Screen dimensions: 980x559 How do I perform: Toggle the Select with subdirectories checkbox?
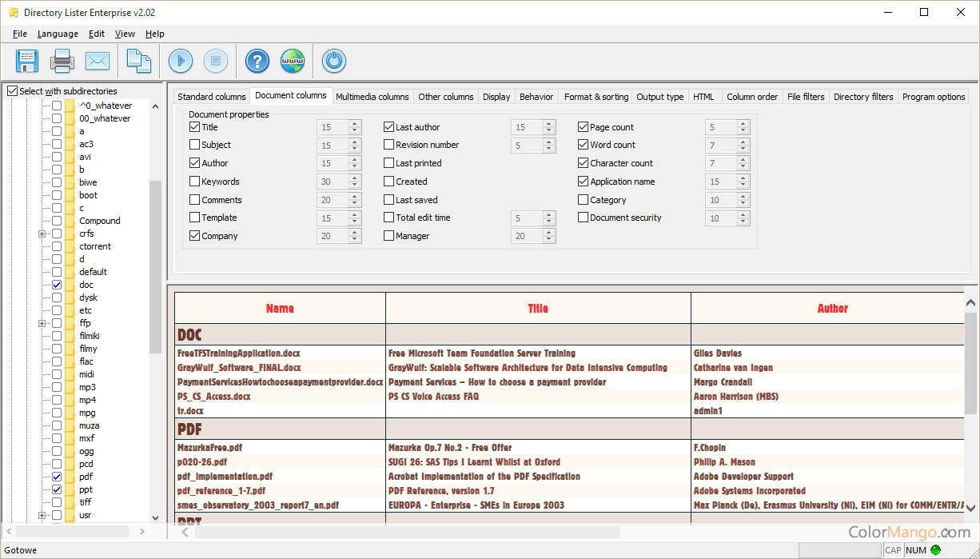(x=12, y=91)
